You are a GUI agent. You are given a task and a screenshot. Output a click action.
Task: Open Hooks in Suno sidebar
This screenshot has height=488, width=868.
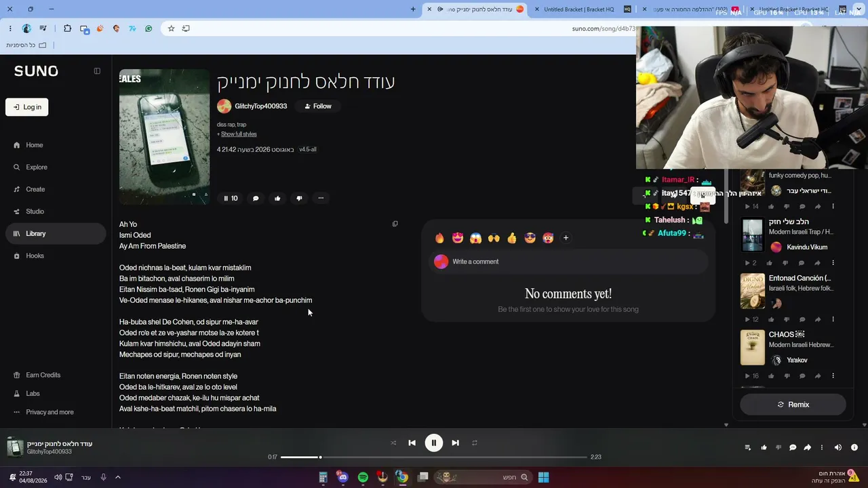pyautogui.click(x=56, y=256)
